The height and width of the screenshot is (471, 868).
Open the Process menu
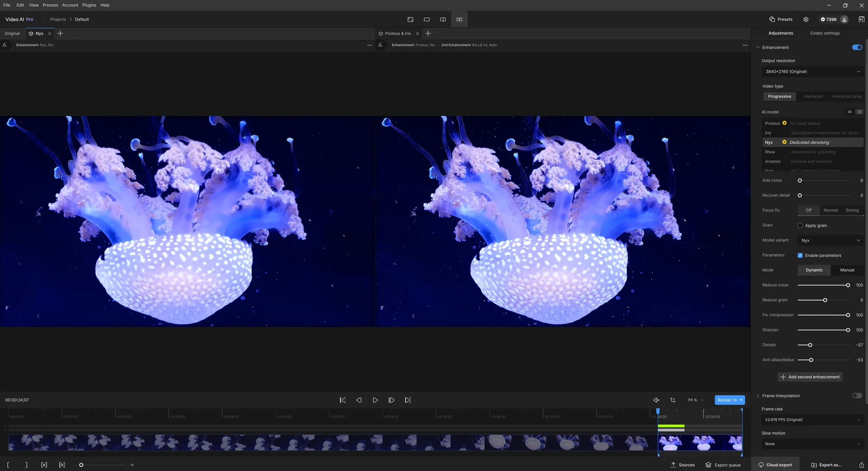pos(50,5)
